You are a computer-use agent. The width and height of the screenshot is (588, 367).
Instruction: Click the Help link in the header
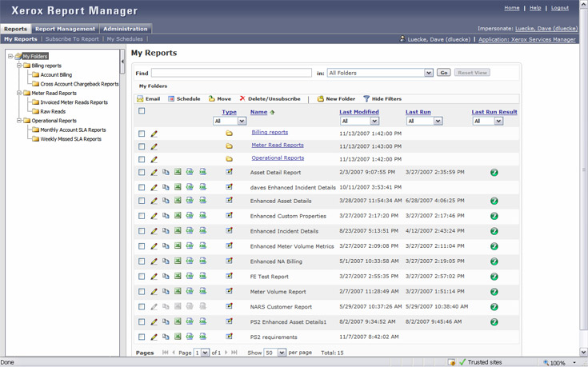tap(535, 8)
